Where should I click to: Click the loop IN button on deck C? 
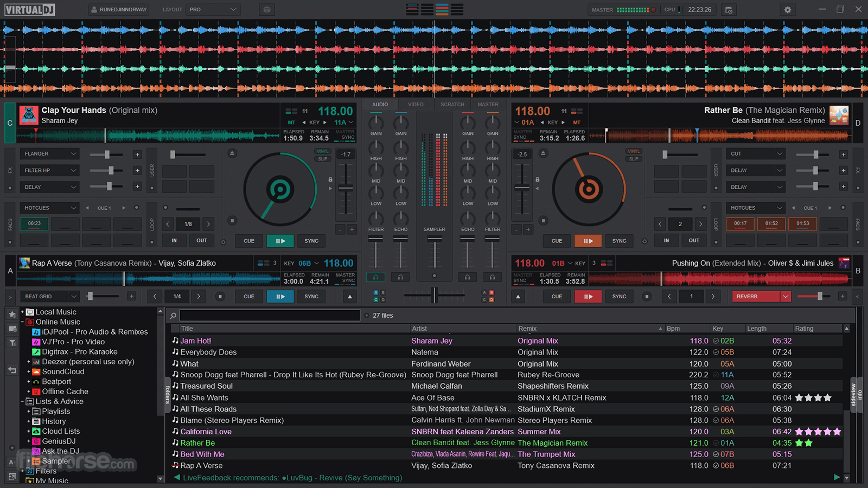coord(174,241)
